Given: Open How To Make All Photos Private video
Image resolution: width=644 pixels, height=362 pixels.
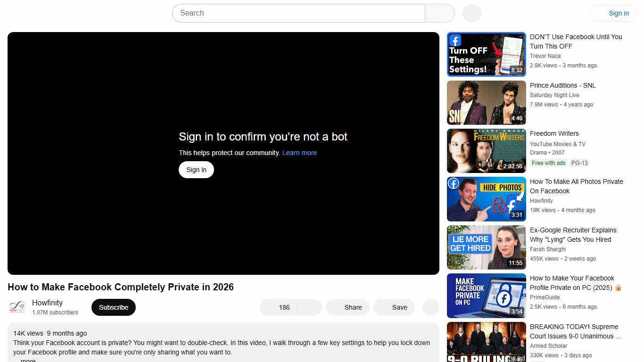Looking at the screenshot, I should [x=486, y=199].
